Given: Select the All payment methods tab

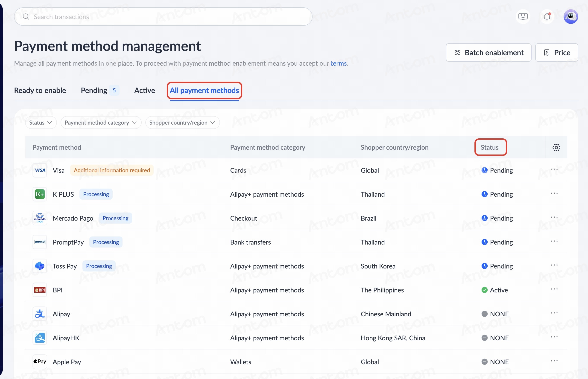Looking at the screenshot, I should tap(204, 90).
